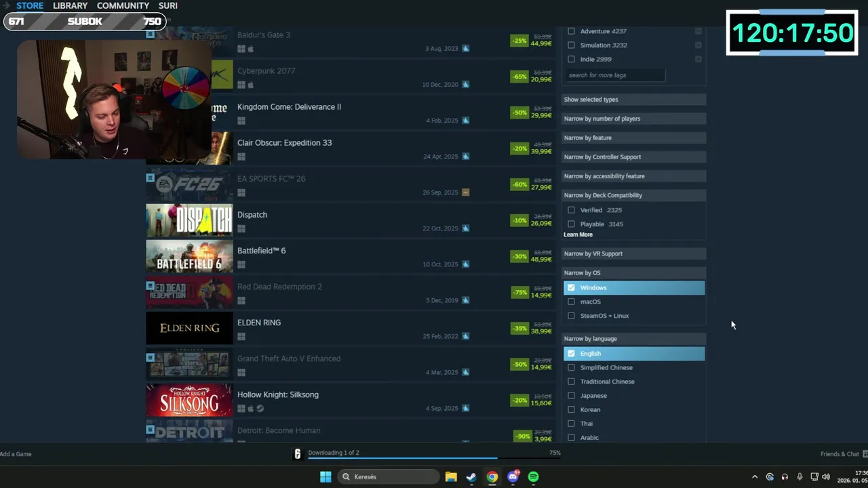Click the mixed review icon for EA SPORTS FC 26
Screen dimensions: 868x488
[466, 192]
